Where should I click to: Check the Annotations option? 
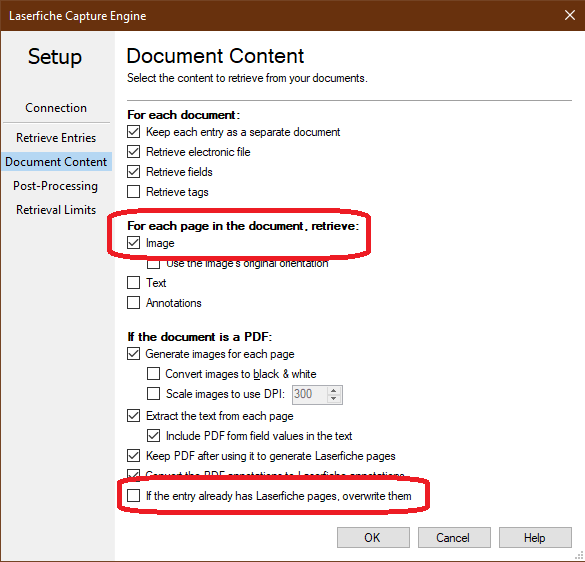pos(133,303)
